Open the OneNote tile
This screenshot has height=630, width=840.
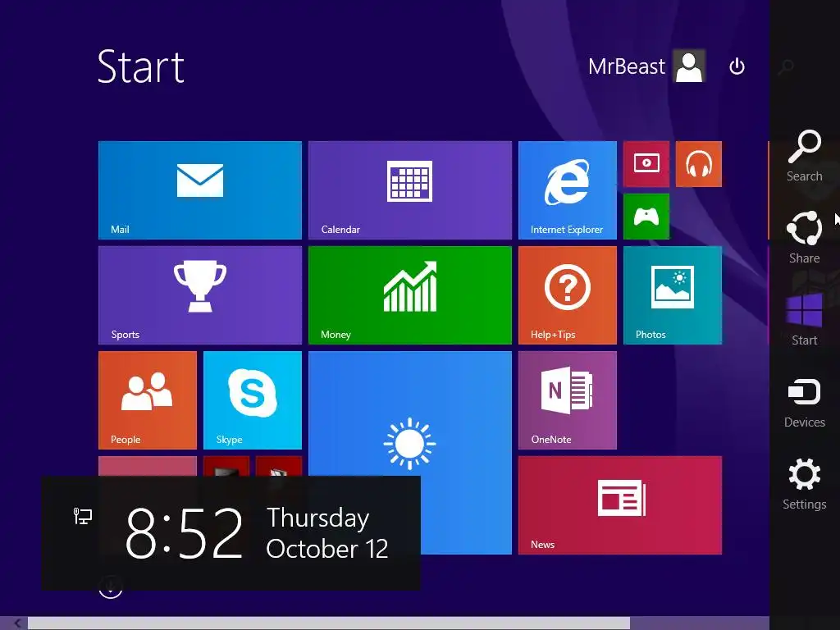pos(568,400)
